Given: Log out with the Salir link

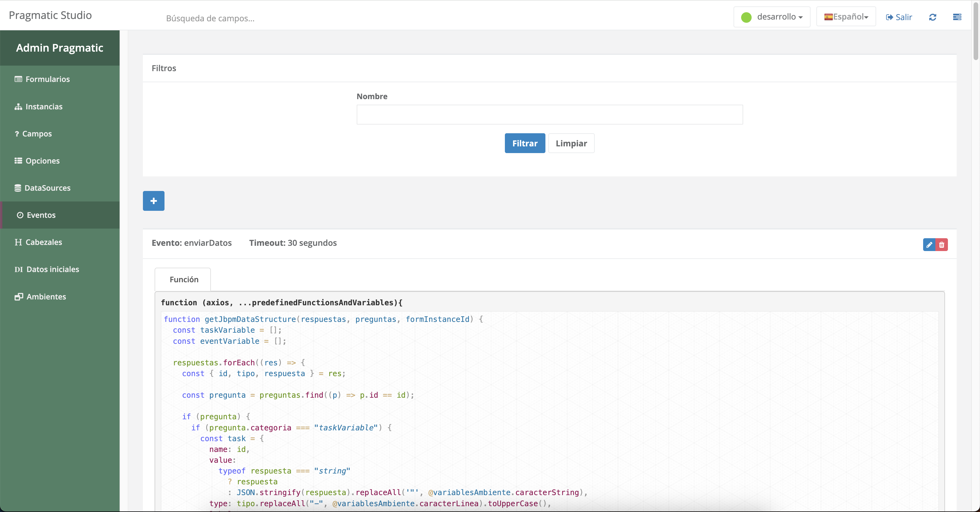Looking at the screenshot, I should (899, 17).
